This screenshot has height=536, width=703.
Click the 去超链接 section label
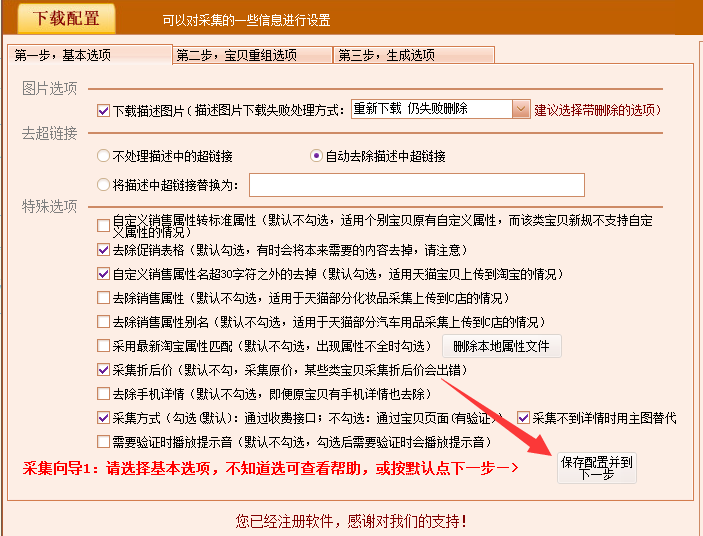click(x=50, y=133)
